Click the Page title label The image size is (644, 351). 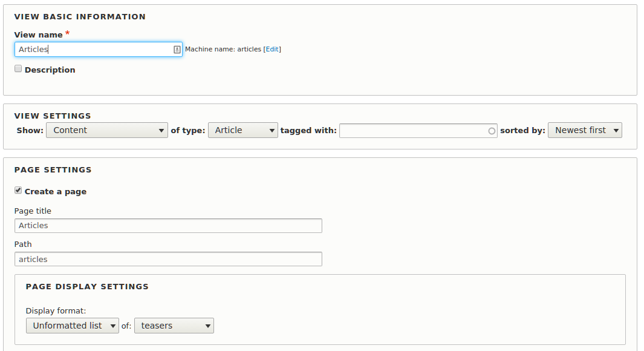tap(33, 211)
